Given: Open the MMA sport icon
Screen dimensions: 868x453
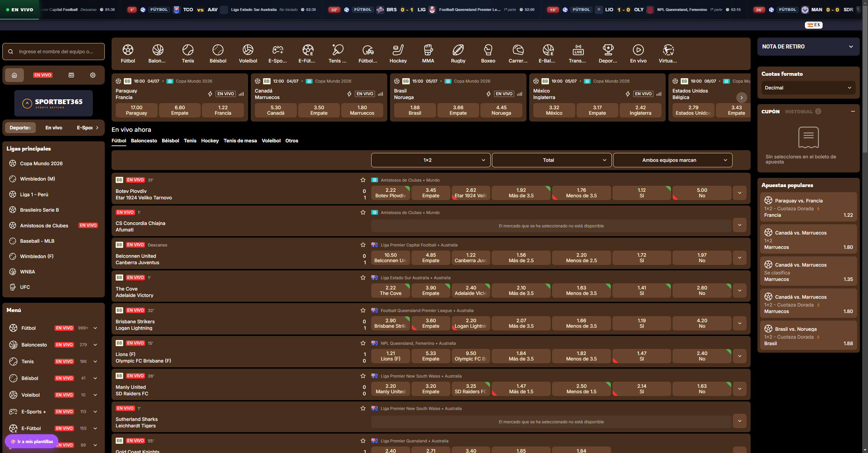Looking at the screenshot, I should 428,50.
